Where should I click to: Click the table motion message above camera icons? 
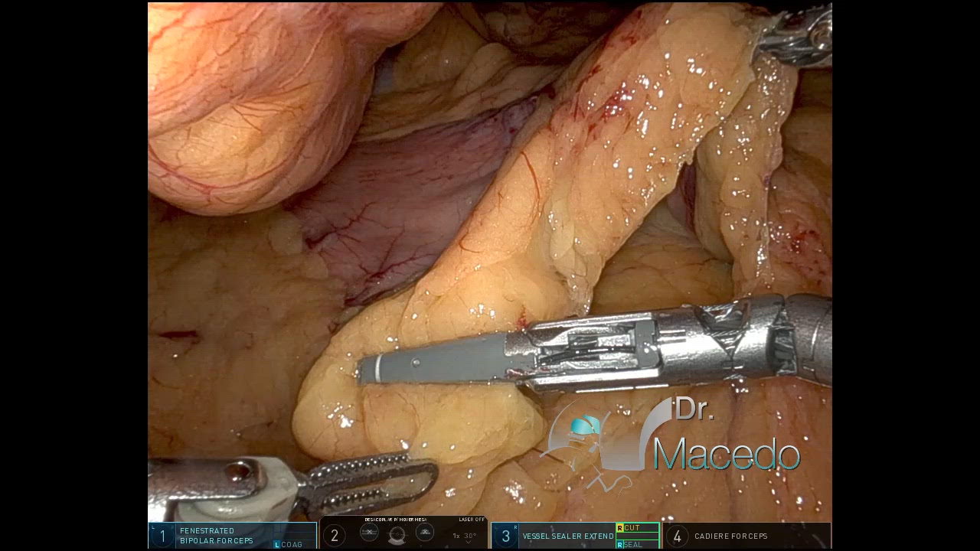pos(395,520)
